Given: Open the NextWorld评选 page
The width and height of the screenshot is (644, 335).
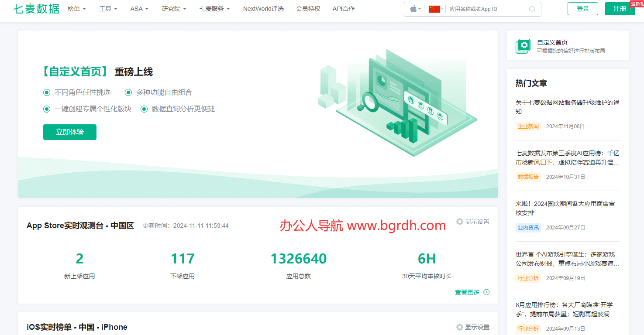Looking at the screenshot, I should pos(263,9).
